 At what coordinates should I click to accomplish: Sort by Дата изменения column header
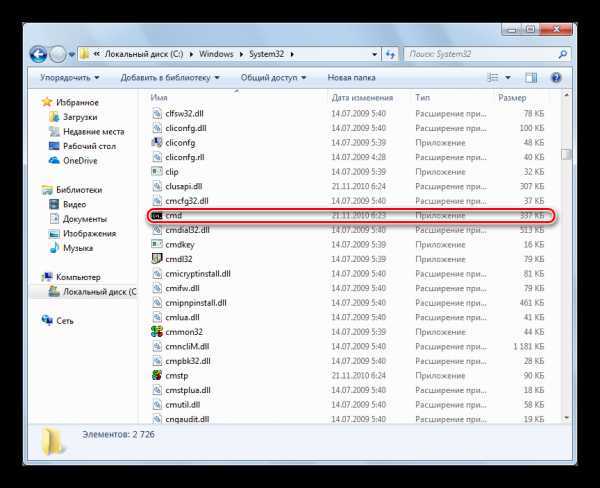[362, 98]
